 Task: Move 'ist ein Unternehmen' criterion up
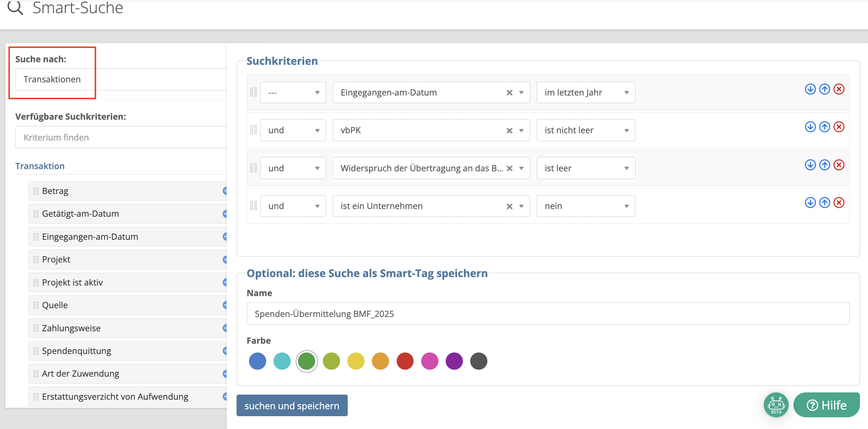coord(824,202)
